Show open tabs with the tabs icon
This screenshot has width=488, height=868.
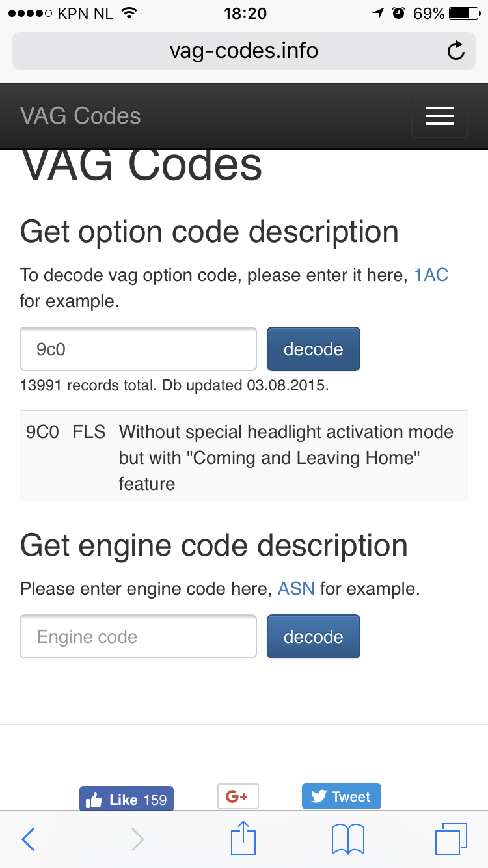[x=451, y=839]
